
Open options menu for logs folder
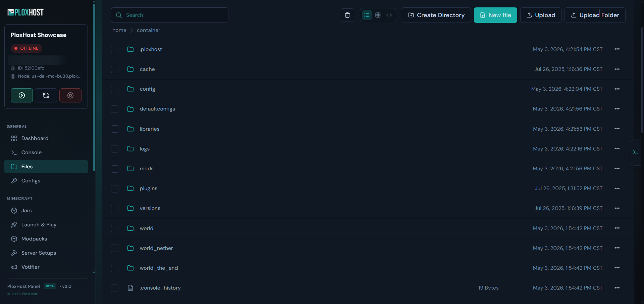click(617, 148)
